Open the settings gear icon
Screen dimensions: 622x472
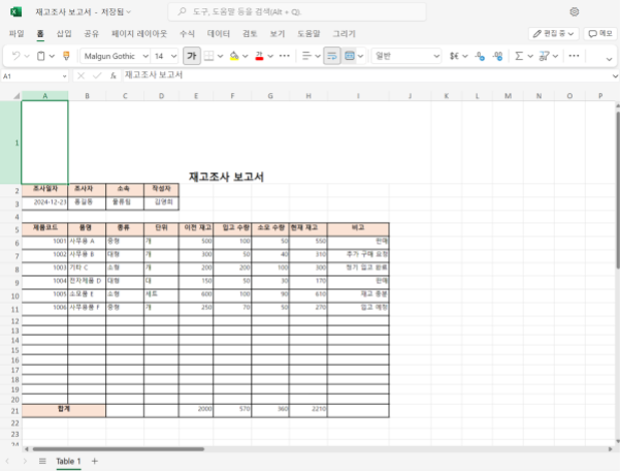tap(574, 12)
